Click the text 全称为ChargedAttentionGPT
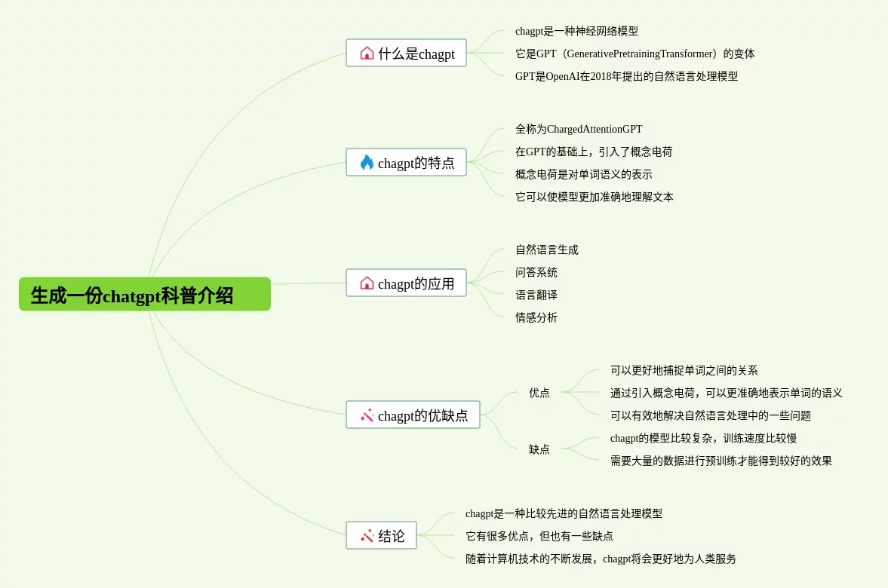The height and width of the screenshot is (588, 888). point(579,129)
